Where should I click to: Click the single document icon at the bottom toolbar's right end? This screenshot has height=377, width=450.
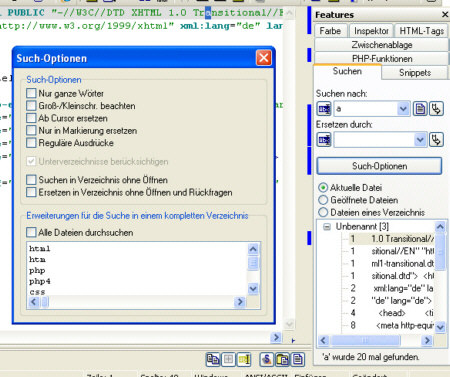pos(298,359)
